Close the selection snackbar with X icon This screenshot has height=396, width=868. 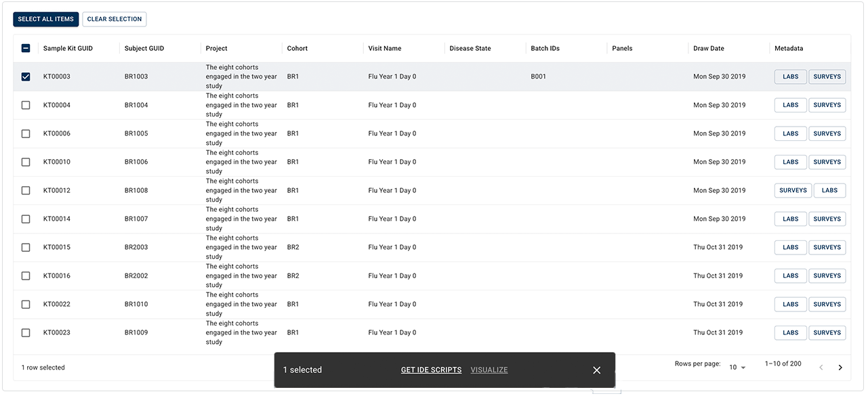click(596, 370)
